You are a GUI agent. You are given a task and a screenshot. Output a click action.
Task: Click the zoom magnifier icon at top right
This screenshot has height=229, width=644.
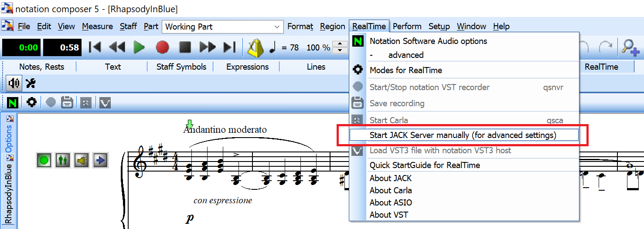[630, 47]
